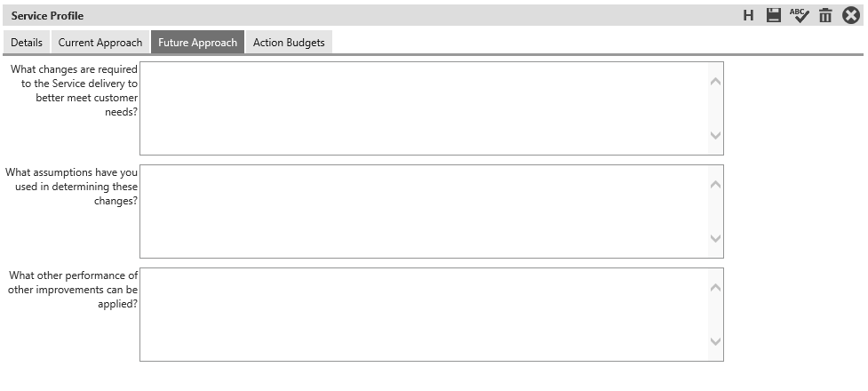Delete profile using the trash icon

[x=825, y=15]
